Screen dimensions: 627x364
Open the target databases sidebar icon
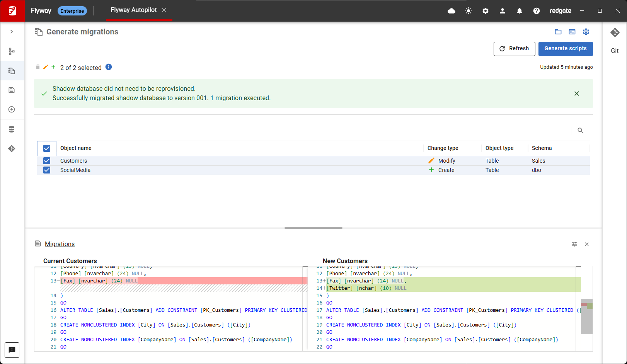[x=12, y=129]
